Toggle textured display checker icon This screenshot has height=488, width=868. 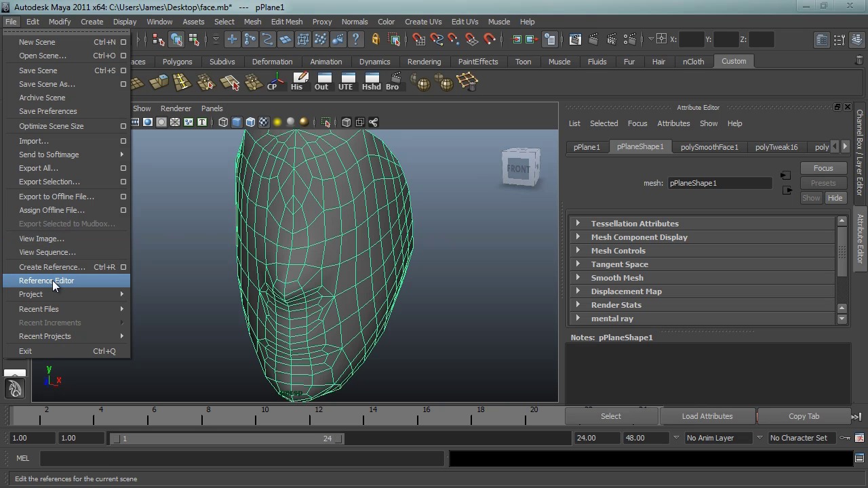[x=264, y=122]
